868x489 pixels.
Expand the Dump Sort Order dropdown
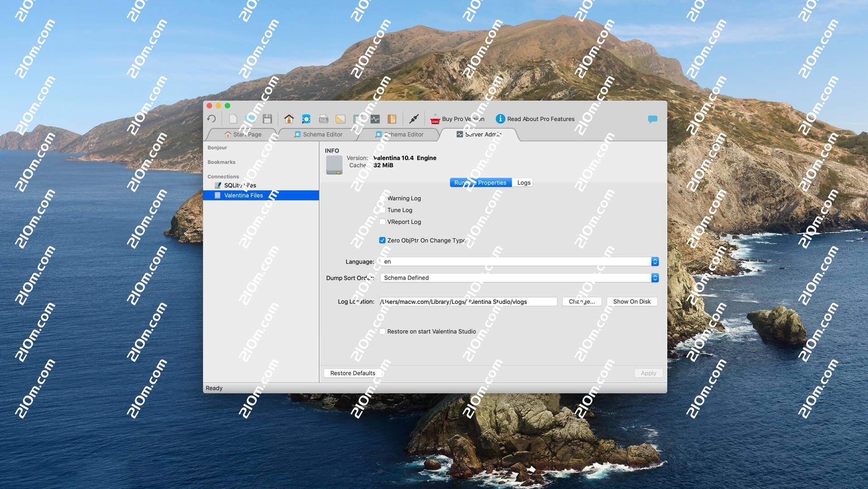pyautogui.click(x=655, y=278)
